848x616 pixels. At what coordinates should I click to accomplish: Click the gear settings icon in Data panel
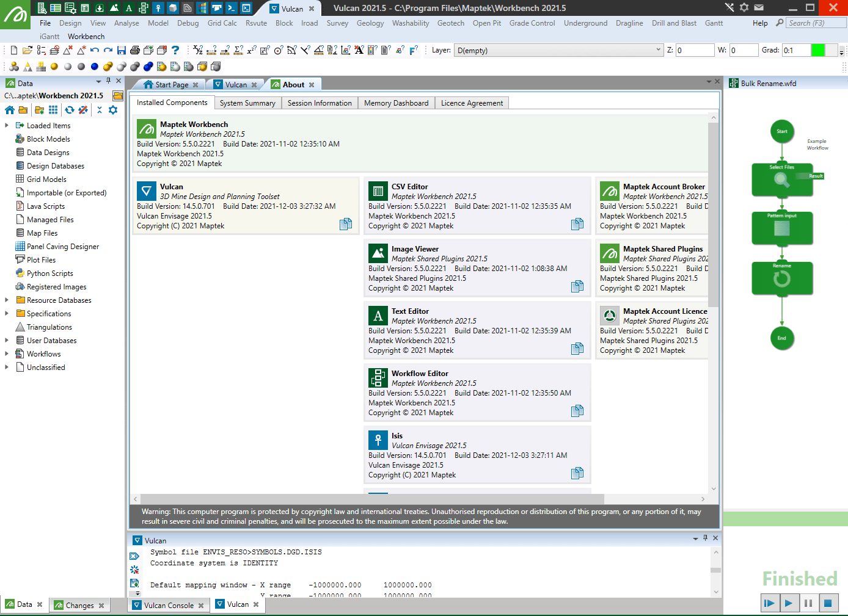click(x=113, y=110)
